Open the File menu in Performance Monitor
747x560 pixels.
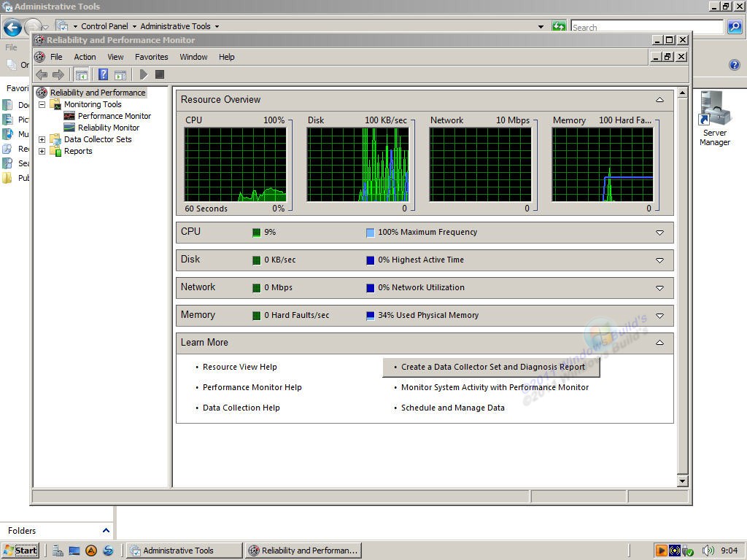56,57
